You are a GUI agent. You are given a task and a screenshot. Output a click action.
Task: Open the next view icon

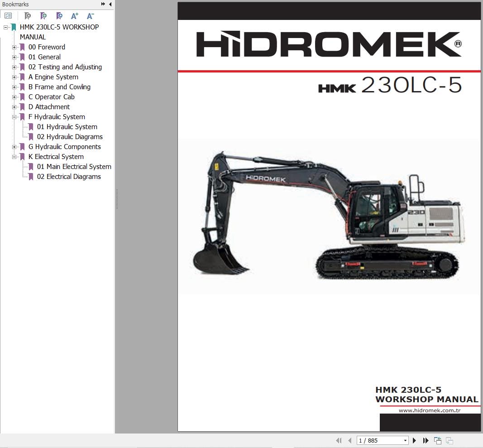click(449, 440)
